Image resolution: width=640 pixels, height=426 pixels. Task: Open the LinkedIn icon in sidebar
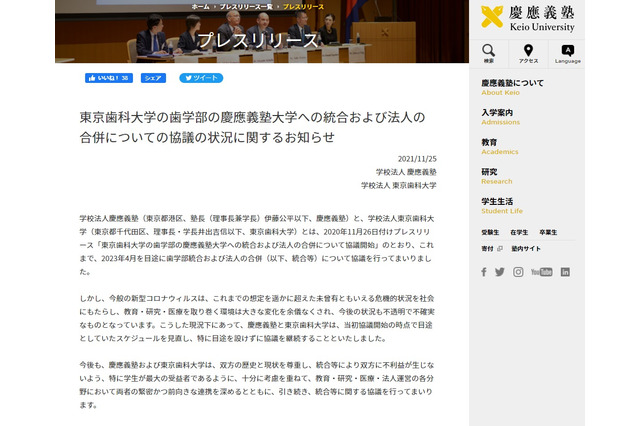[565, 272]
